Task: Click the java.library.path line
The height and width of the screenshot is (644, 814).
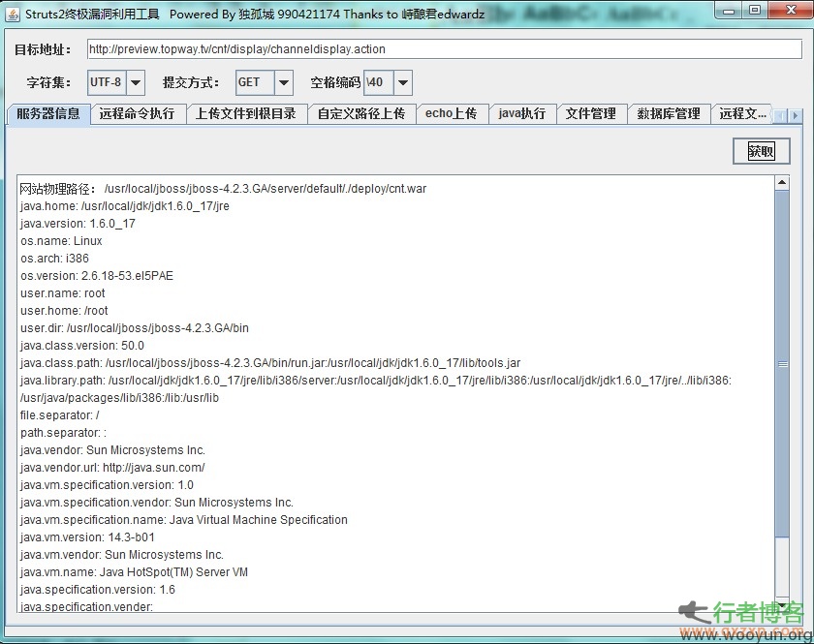Action: pos(376,389)
